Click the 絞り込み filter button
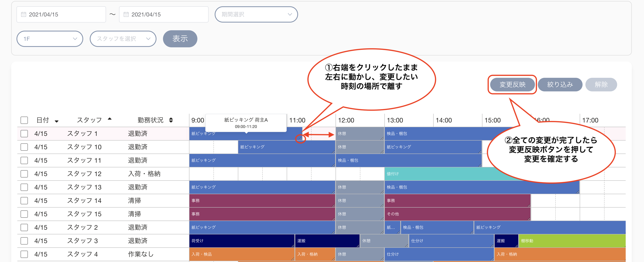Viewport: 644px width, 262px height. [560, 84]
